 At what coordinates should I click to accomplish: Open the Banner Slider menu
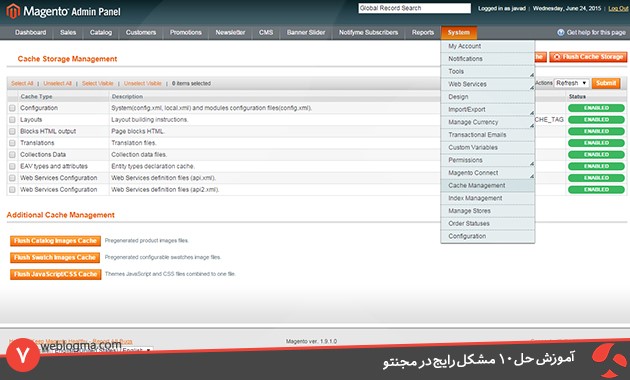tap(306, 33)
